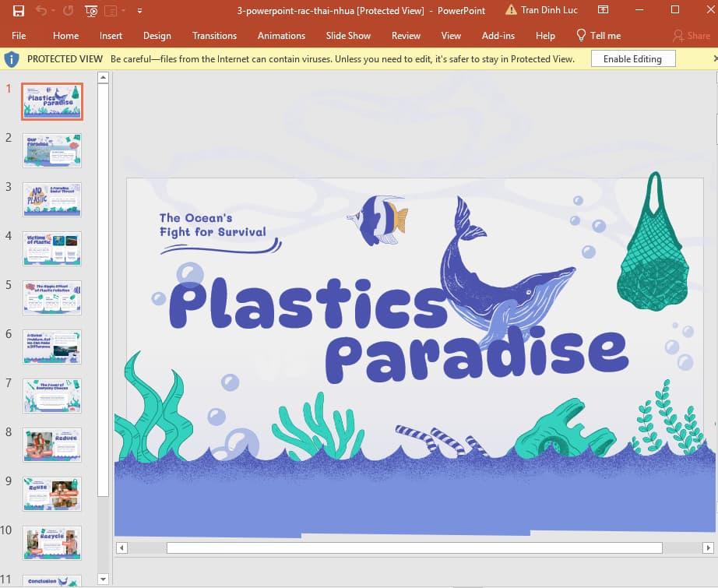718x588 pixels.
Task: Open the Undo history dropdown arrow
Action: tap(52, 10)
